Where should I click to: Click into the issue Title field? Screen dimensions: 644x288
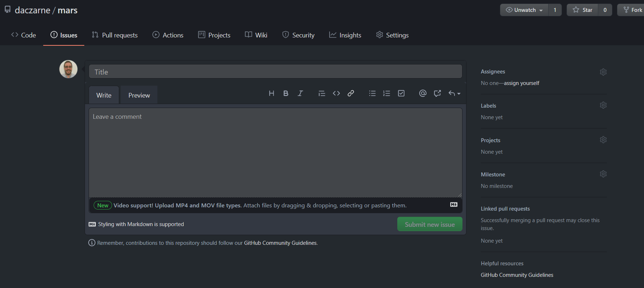(276, 72)
